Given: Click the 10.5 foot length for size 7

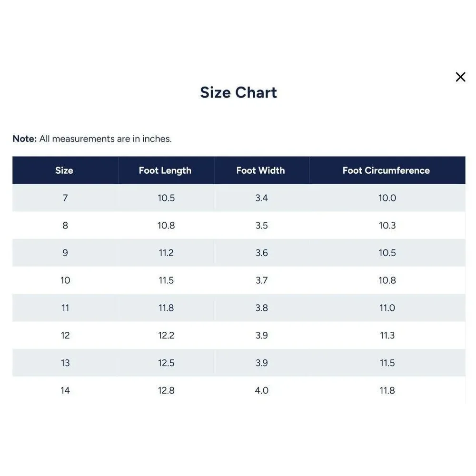Looking at the screenshot, I should (166, 198).
